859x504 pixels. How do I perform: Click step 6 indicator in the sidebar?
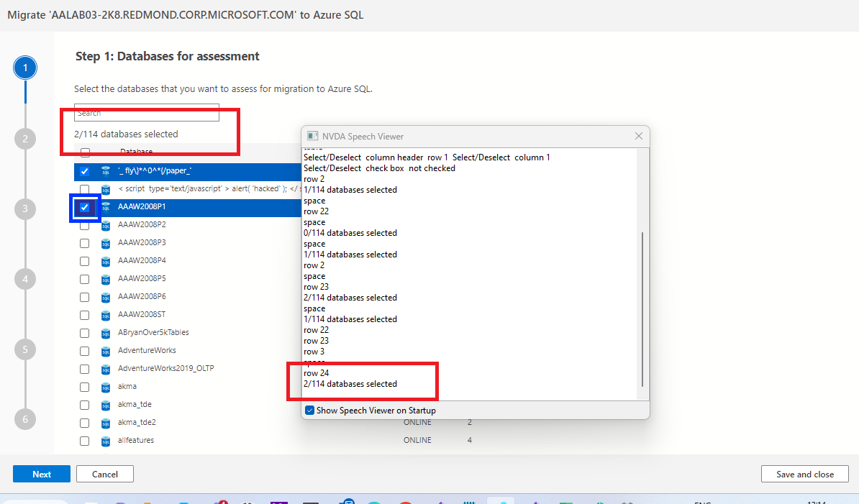point(25,419)
